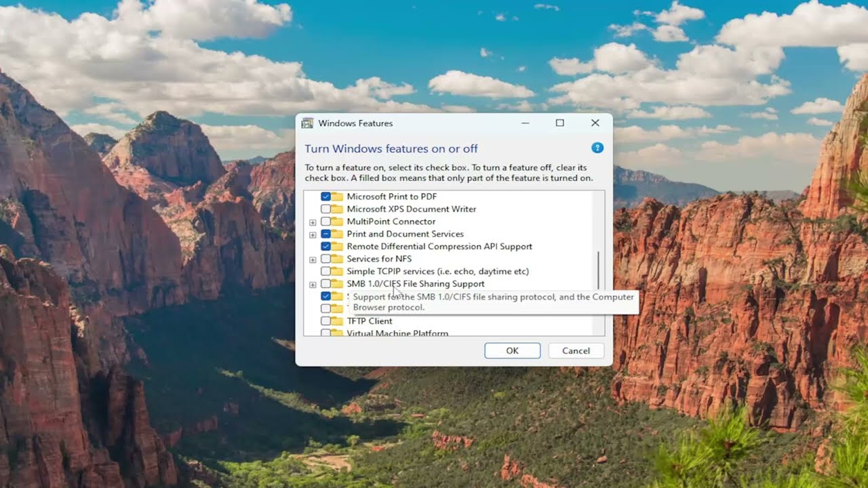The image size is (868, 488).
Task: Expand the MultiPoint Connector tree node
Action: pyautogui.click(x=313, y=222)
